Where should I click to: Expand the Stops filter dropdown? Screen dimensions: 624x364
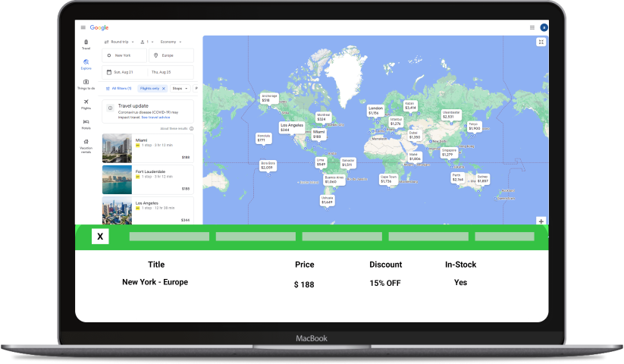click(x=180, y=88)
